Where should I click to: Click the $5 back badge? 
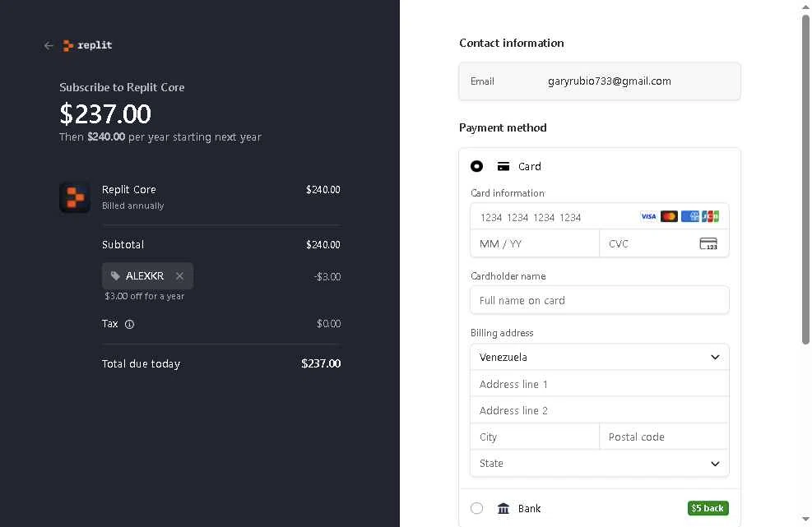click(x=708, y=508)
